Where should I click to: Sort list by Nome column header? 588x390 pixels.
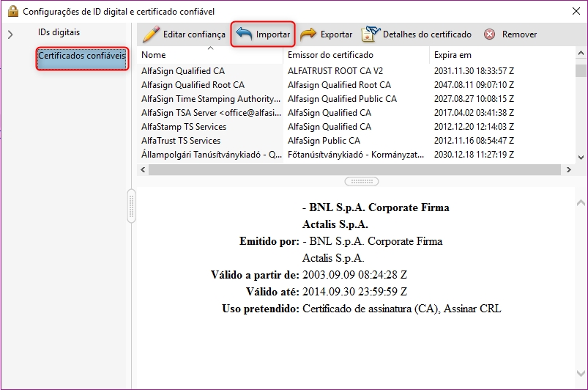point(209,55)
